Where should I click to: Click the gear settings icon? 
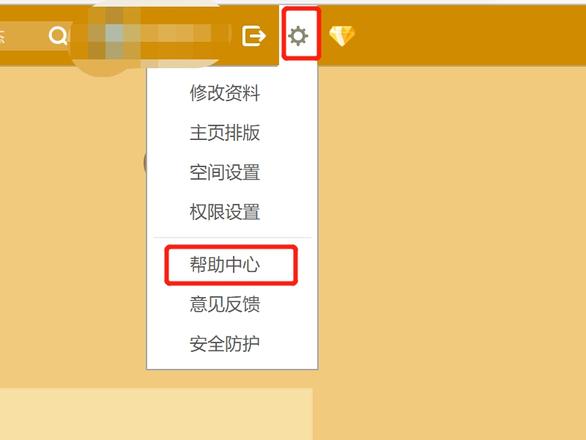[298, 36]
